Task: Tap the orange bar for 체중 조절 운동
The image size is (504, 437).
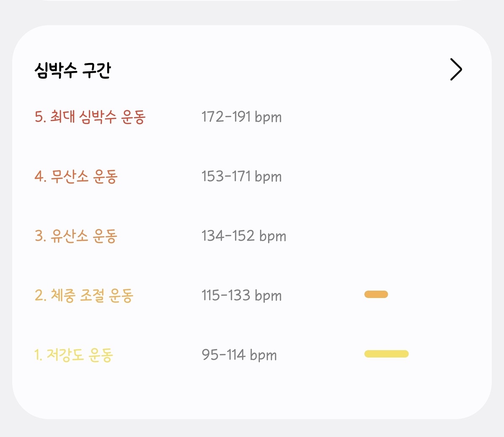Action: click(x=376, y=294)
